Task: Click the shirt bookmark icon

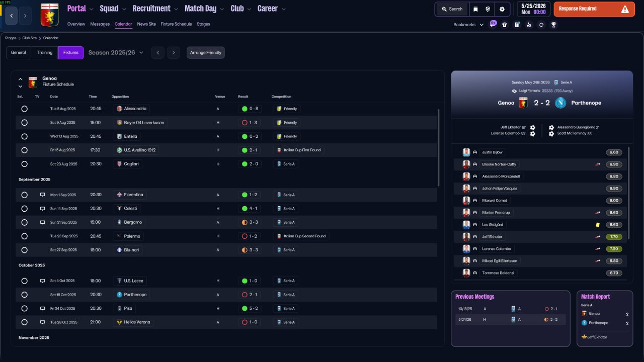Action: [505, 25]
